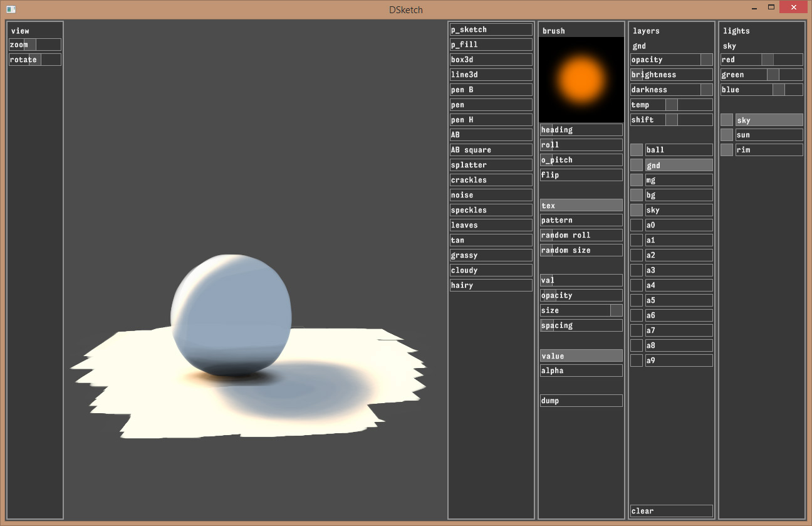The width and height of the screenshot is (812, 526).
Task: Pick the hairy brush preset
Action: point(491,285)
